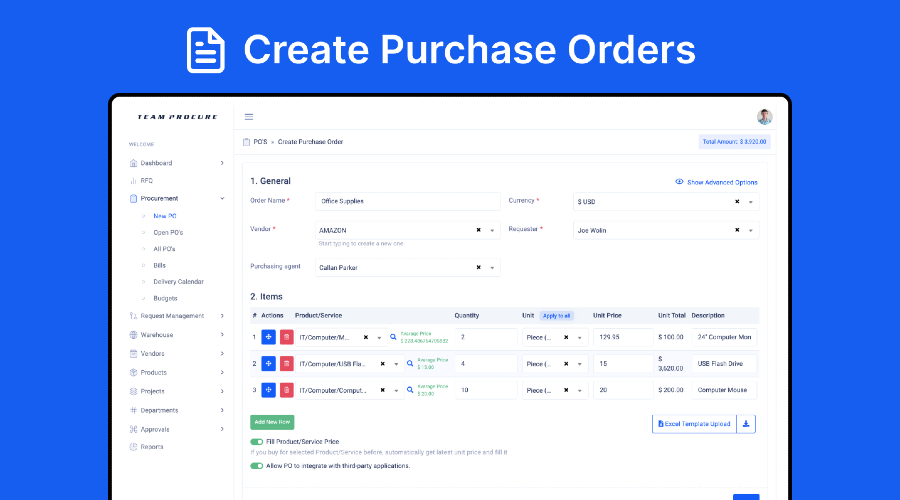Clear row 3 Unit Piece selection
Screen dimensions: 900x500
pos(566,390)
